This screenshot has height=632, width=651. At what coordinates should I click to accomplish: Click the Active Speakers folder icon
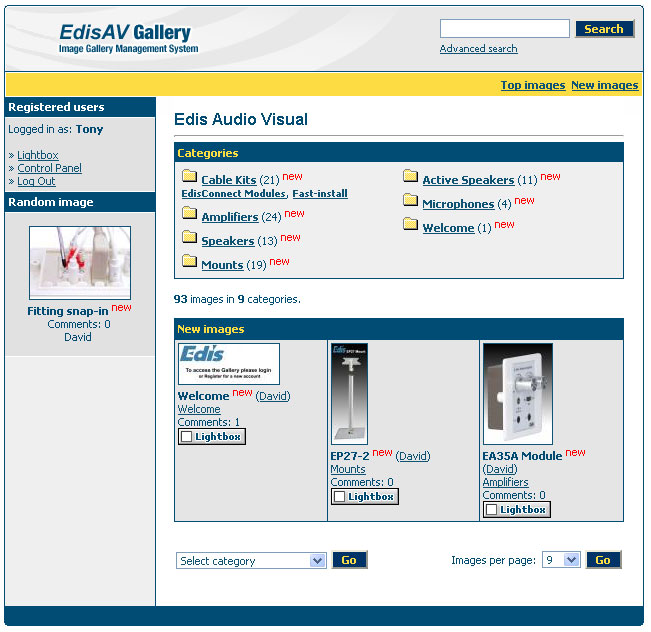(x=411, y=176)
